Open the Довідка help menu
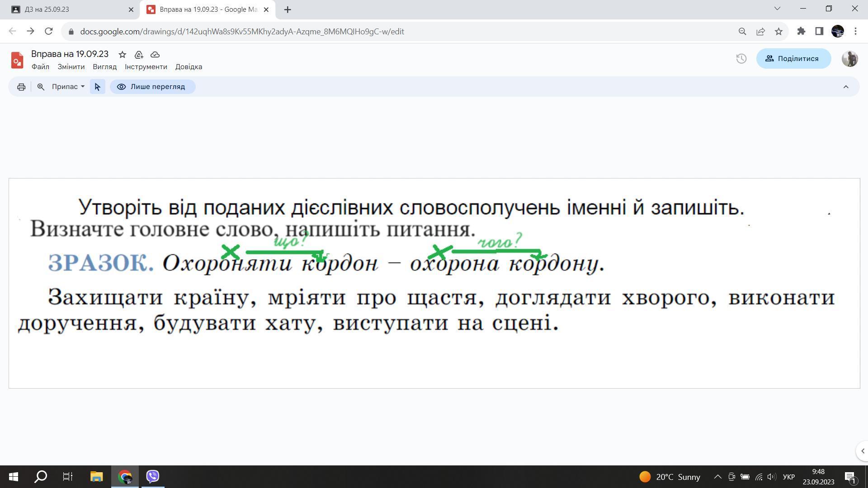The image size is (868, 488). (189, 67)
